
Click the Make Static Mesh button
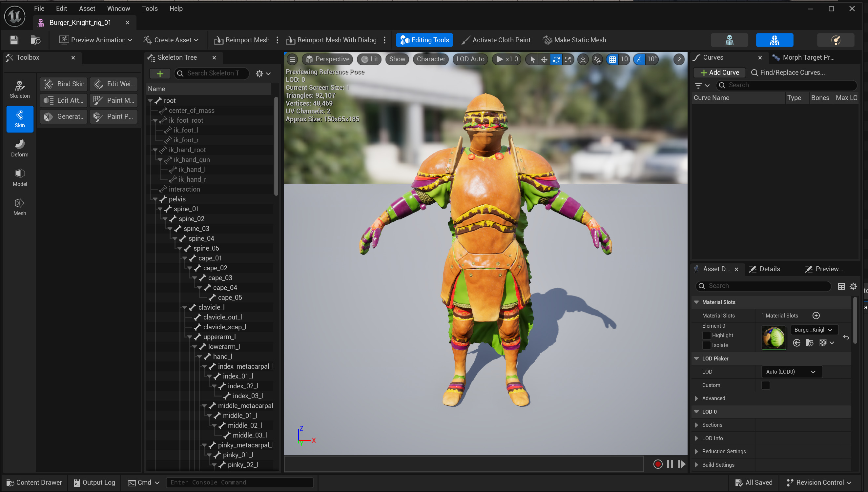click(x=574, y=40)
